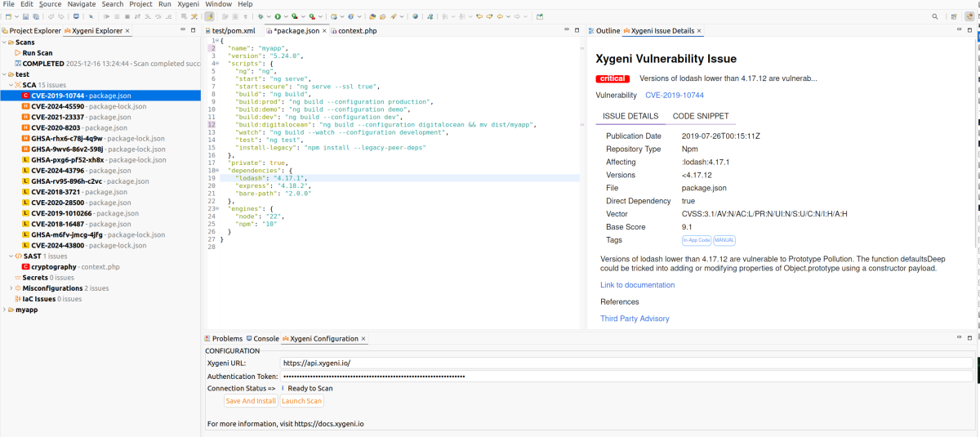Click the Debug bug toolbar icon

pos(261,16)
